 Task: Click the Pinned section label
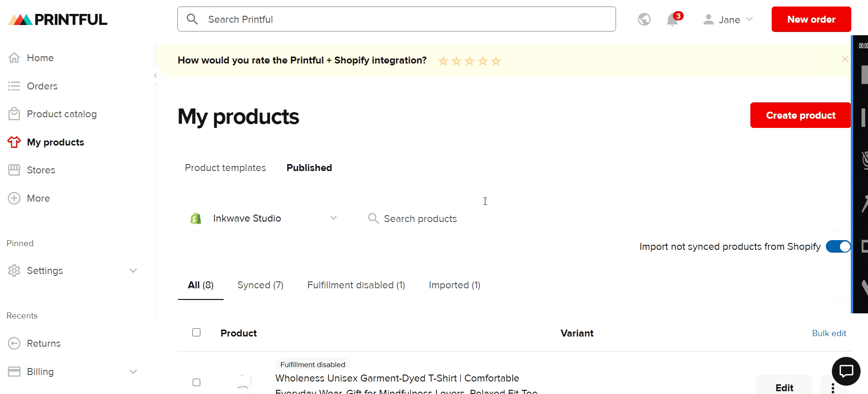20,243
